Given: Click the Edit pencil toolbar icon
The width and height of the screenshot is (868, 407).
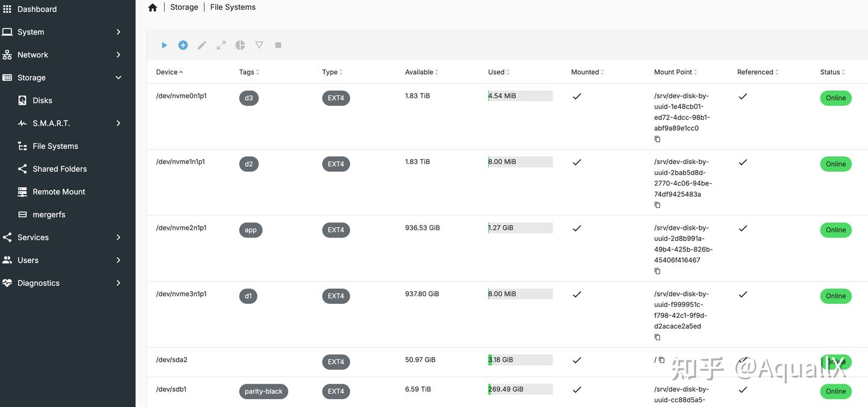Looking at the screenshot, I should tap(202, 45).
